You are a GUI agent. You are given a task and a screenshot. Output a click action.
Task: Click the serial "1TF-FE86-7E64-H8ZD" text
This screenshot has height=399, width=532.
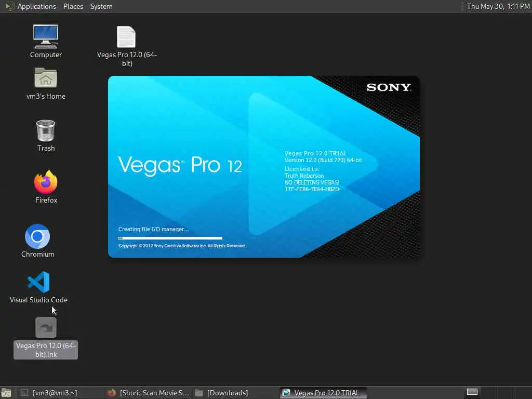(312, 189)
